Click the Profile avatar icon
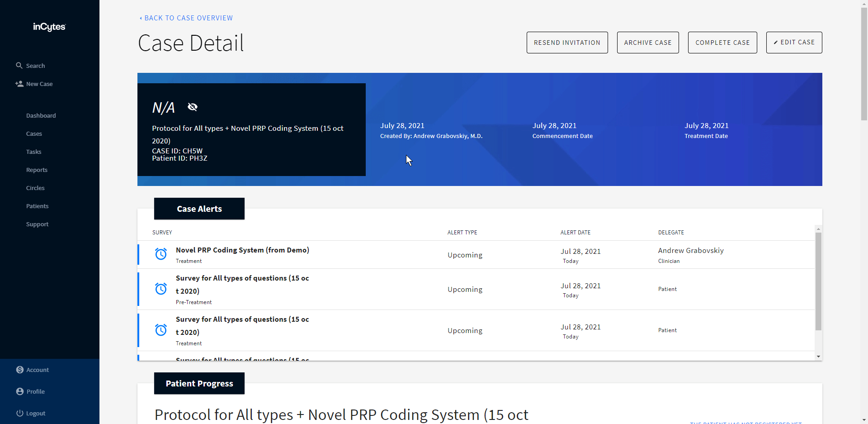The width and height of the screenshot is (868, 424). [20, 391]
